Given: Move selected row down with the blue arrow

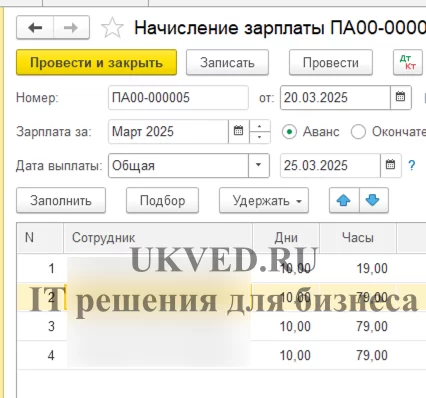Looking at the screenshot, I should click(373, 200).
